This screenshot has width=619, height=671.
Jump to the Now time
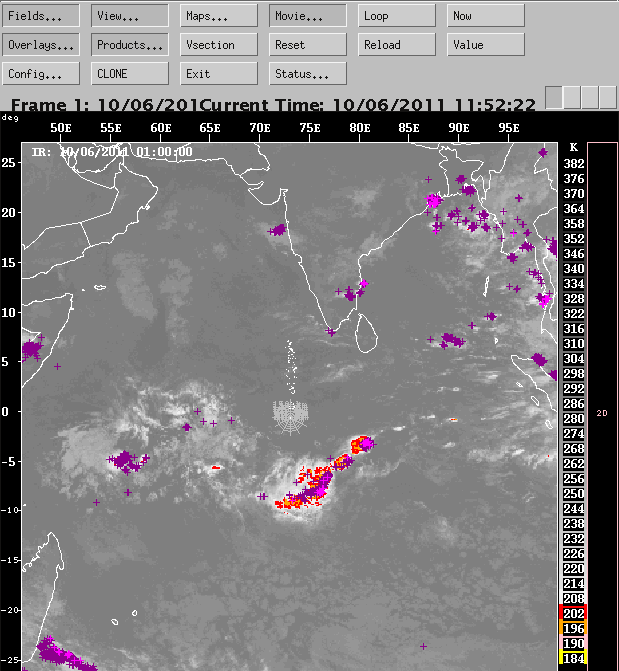(x=486, y=16)
